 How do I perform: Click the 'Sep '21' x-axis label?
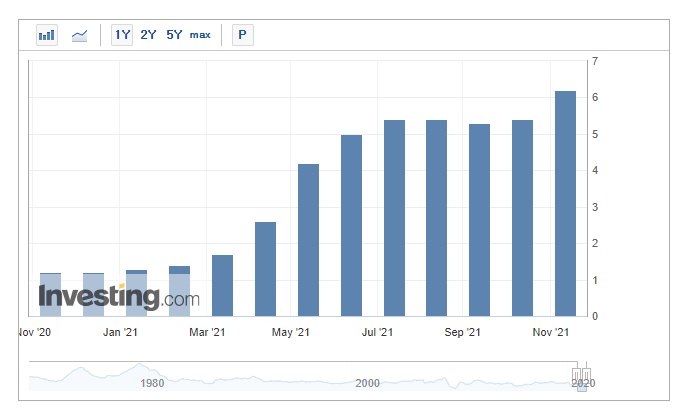point(462,332)
